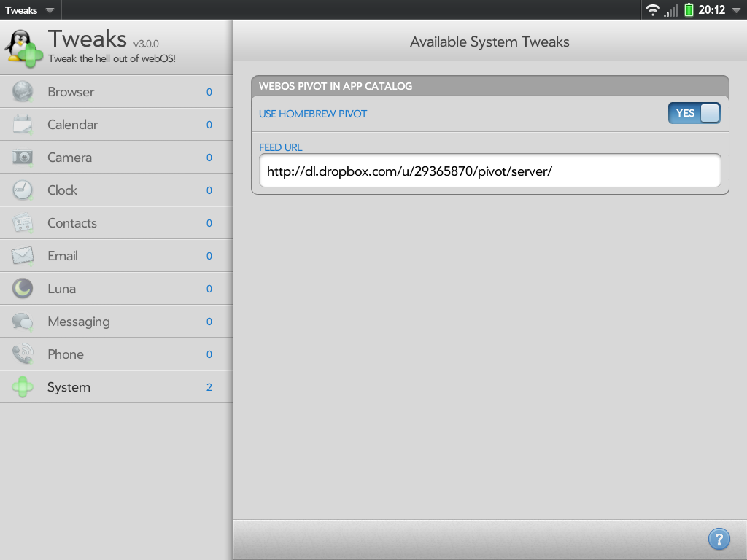This screenshot has height=560, width=747.
Task: Click the USE HOMEBREW PIVOT label
Action: pos(312,114)
